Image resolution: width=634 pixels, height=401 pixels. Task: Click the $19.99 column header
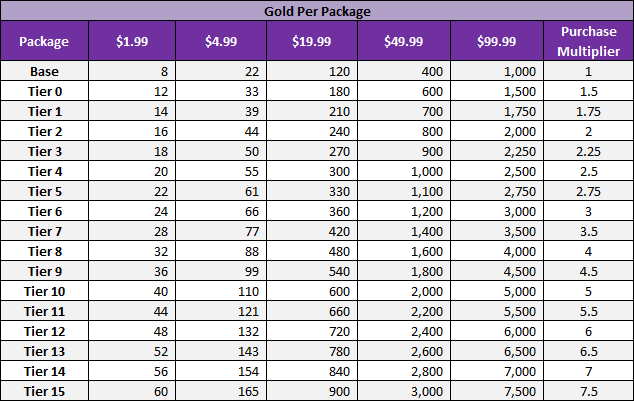click(x=313, y=42)
